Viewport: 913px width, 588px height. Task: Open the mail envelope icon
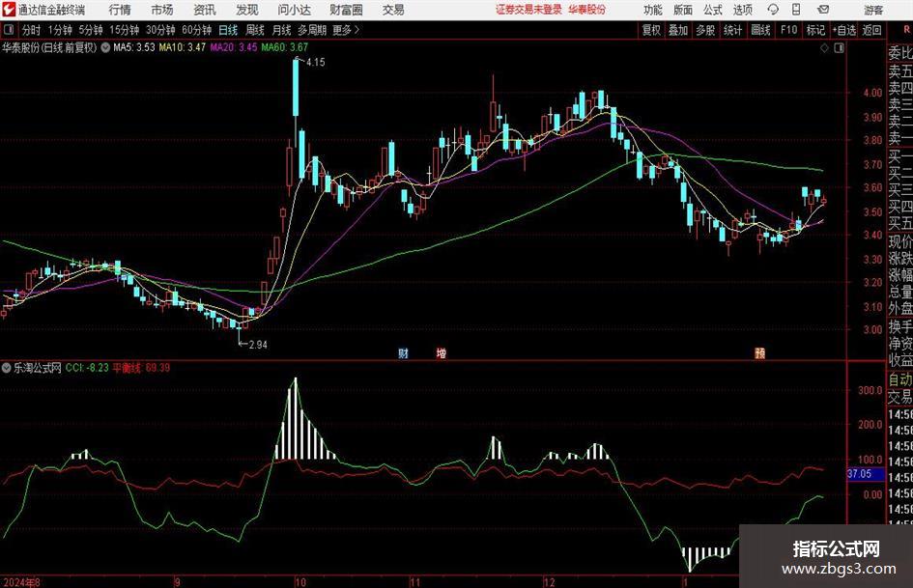click(x=823, y=10)
